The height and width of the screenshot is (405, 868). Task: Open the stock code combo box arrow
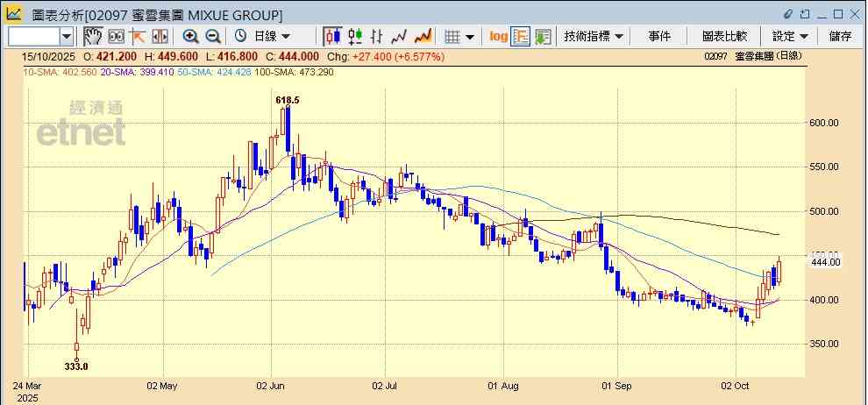point(67,36)
